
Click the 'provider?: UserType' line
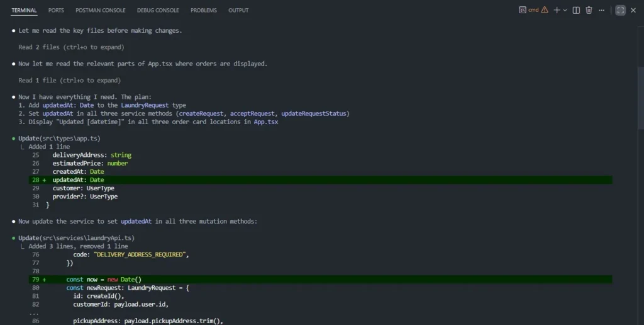pos(85,197)
